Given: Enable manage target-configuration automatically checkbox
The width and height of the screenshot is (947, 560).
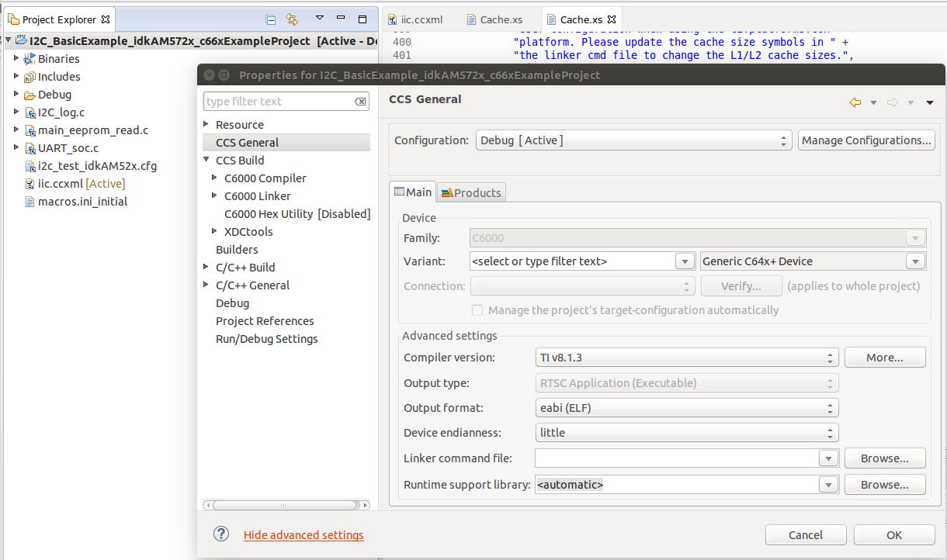Looking at the screenshot, I should pos(478,310).
